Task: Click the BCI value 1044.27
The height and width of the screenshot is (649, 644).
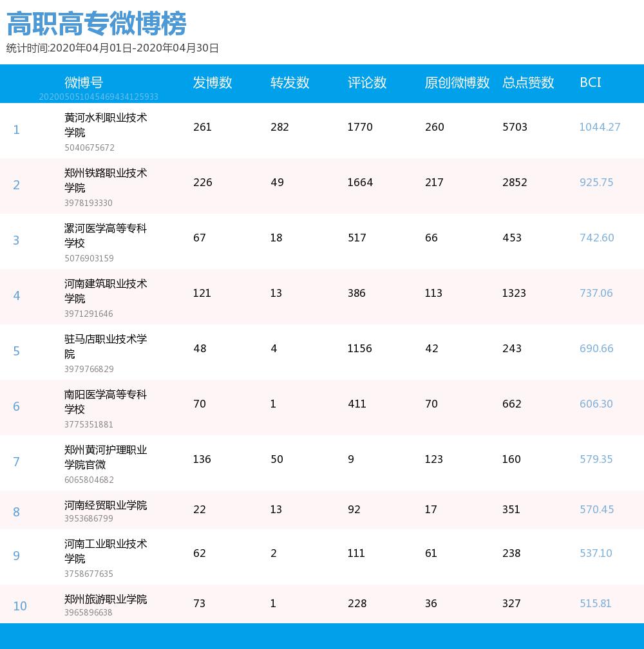Action: pyautogui.click(x=599, y=127)
